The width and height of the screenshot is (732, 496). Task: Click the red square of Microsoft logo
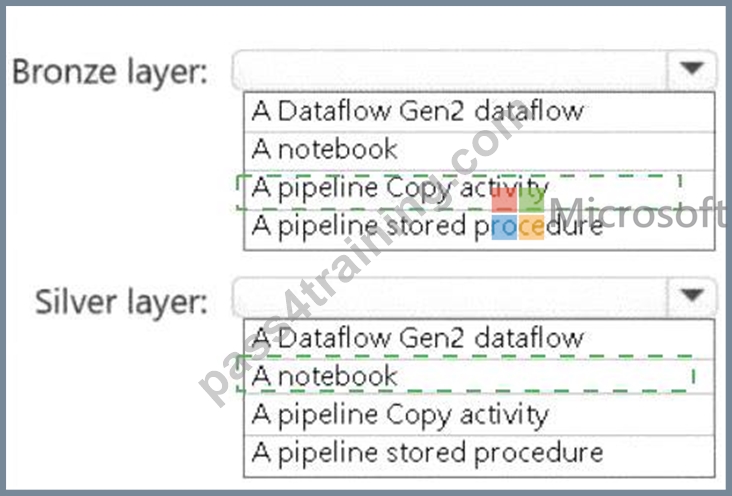[504, 199]
